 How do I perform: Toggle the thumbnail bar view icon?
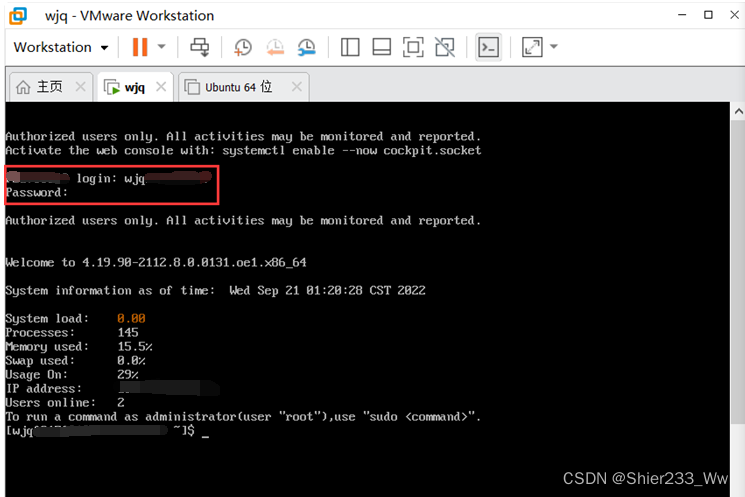point(382,47)
